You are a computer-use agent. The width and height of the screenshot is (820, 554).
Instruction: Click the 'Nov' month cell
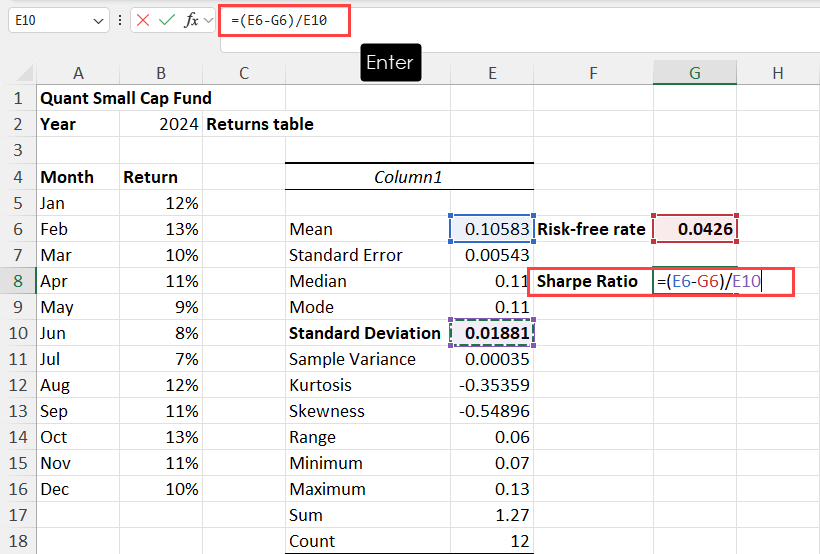point(78,463)
